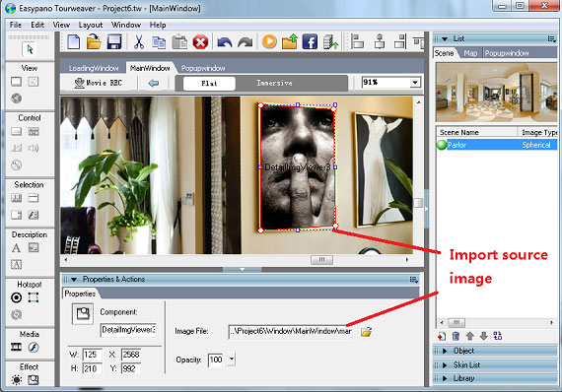
Task: Select the arrow pointer tool
Action: pyautogui.click(x=30, y=49)
